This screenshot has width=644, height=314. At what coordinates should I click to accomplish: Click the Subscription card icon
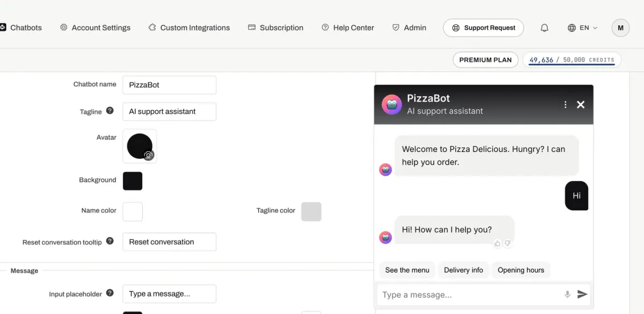pos(252,27)
